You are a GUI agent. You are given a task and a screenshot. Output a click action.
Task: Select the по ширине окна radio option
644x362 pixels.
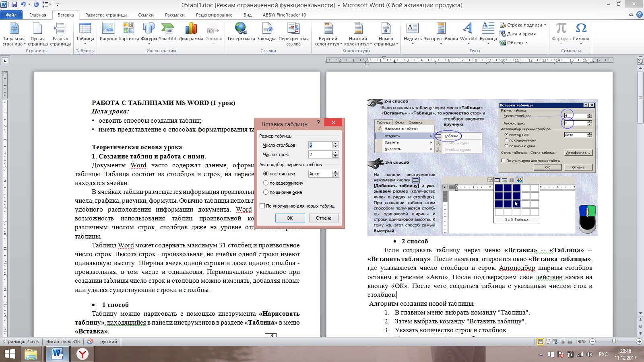click(x=266, y=192)
